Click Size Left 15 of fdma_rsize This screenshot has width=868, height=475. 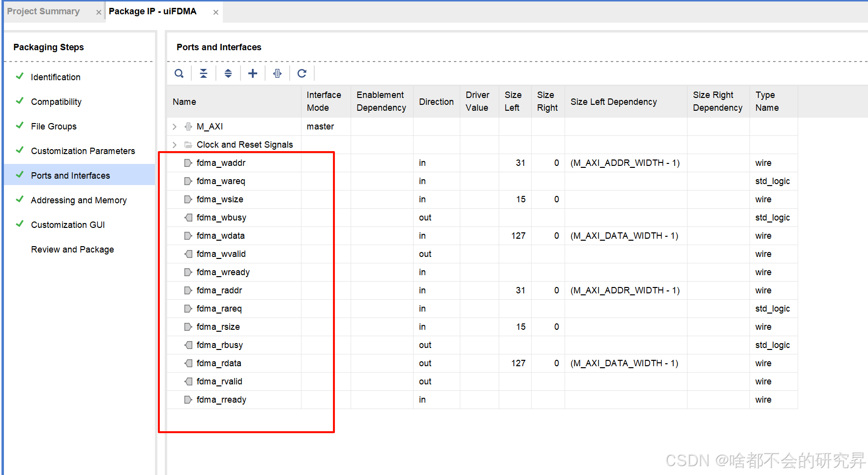pos(521,327)
